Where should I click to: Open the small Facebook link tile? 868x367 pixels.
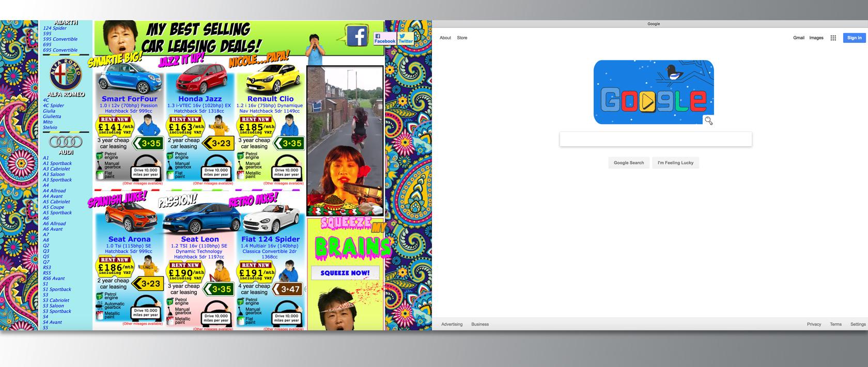384,39
